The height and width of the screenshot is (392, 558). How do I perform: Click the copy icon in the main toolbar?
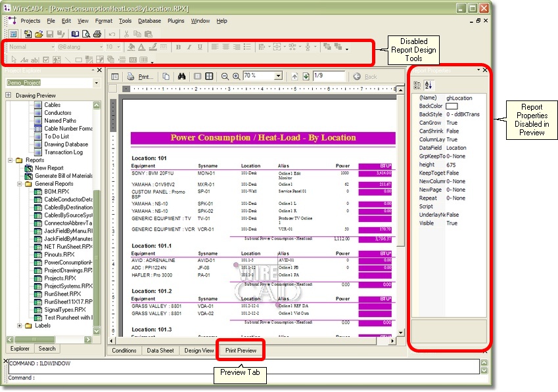click(137, 34)
